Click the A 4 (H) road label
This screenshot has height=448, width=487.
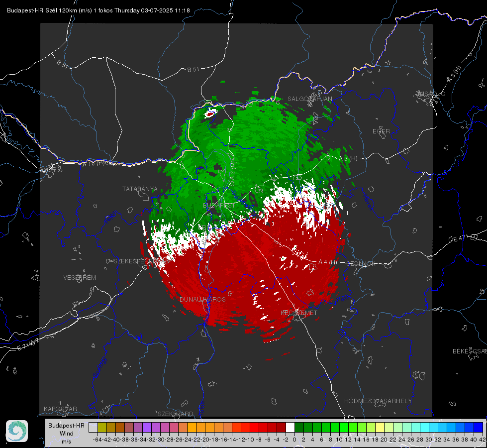click(328, 262)
